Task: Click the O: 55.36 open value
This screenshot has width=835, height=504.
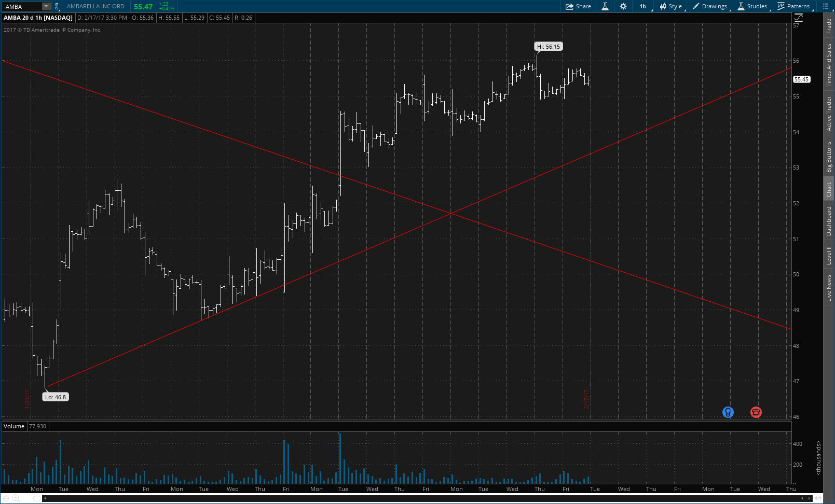Action: click(143, 18)
